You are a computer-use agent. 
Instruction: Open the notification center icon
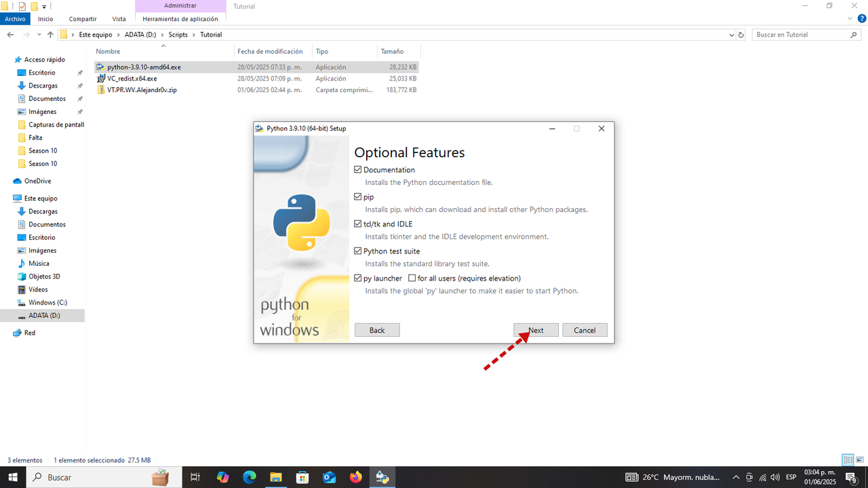852,477
